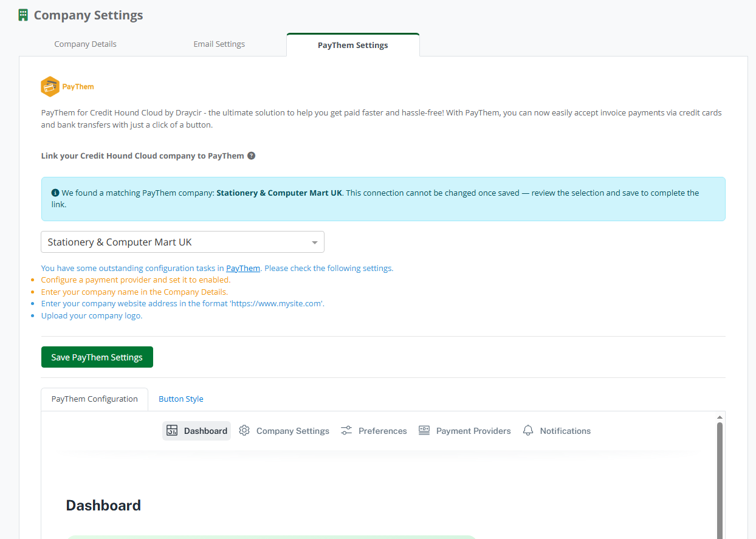Switch to the Email Settings tab
The height and width of the screenshot is (539, 756).
[x=219, y=44]
